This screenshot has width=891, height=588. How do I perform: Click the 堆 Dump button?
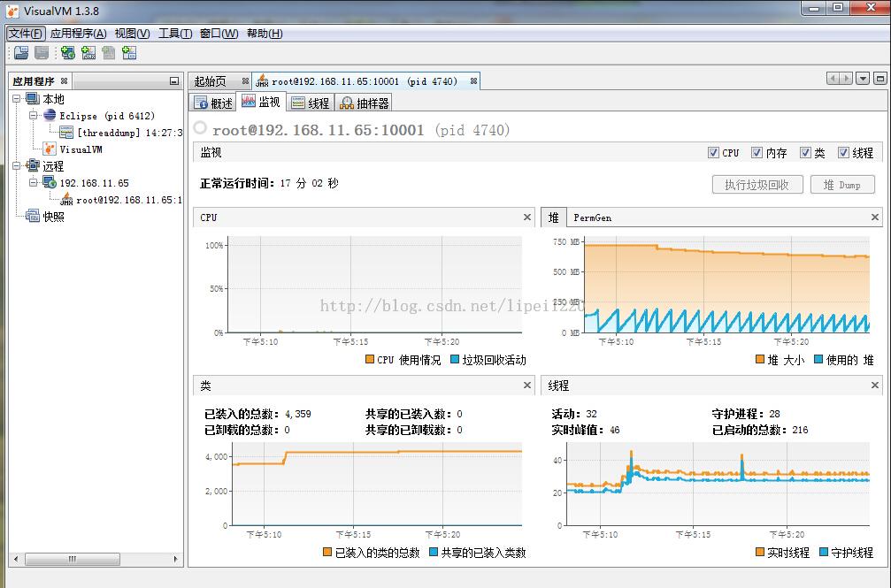(x=841, y=185)
